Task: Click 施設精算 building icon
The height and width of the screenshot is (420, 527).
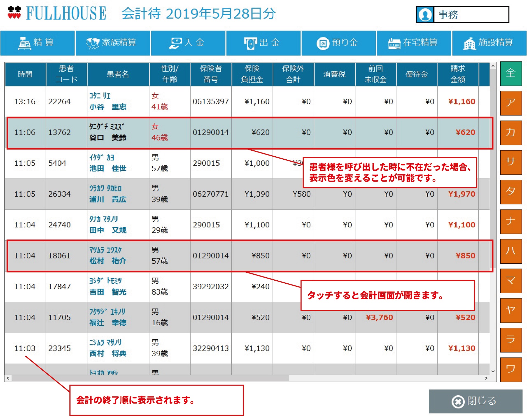Action: (470, 43)
